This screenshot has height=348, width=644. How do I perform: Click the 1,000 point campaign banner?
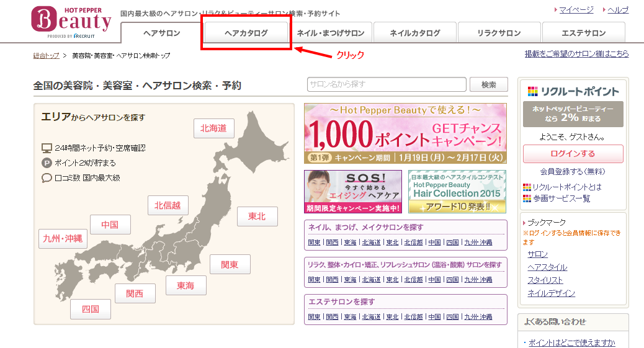405,133
